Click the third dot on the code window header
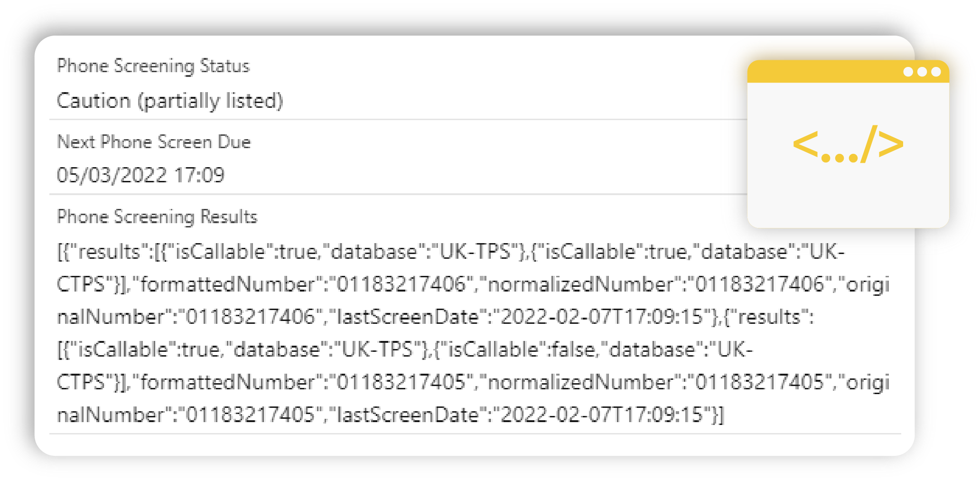The width and height of the screenshot is (980, 481). [936, 72]
